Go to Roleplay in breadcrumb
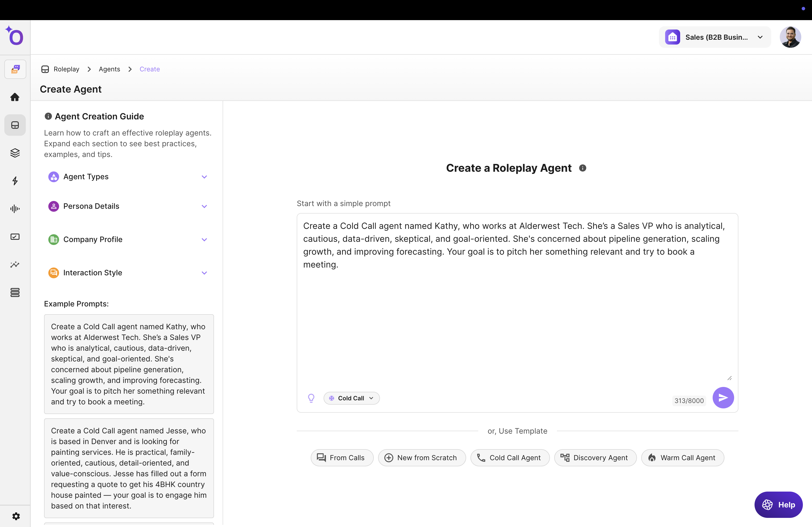This screenshot has height=527, width=812. (66, 69)
